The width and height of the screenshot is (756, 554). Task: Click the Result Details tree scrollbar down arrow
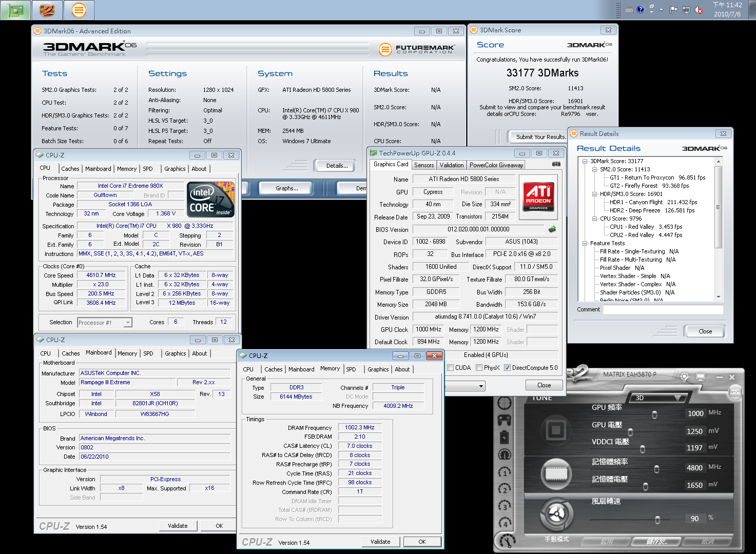click(x=719, y=297)
